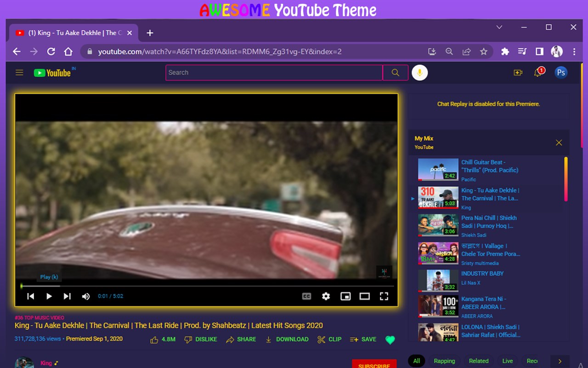Go back in browser

click(x=17, y=52)
